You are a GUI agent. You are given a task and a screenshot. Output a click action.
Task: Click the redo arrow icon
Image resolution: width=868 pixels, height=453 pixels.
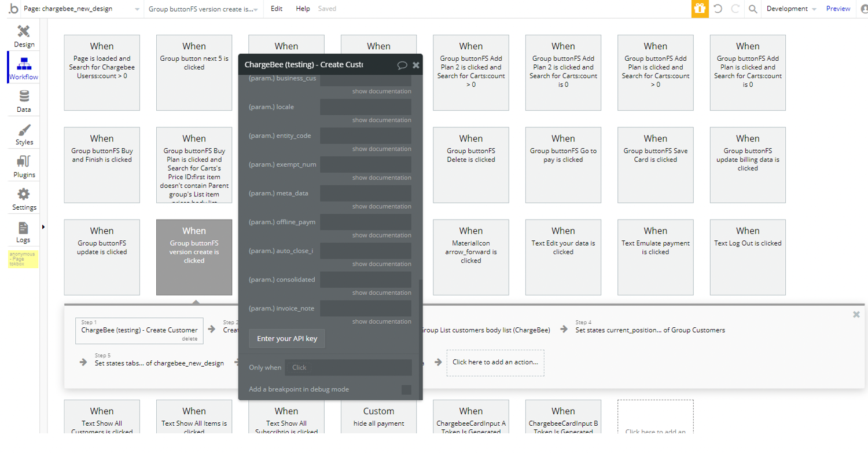click(735, 9)
